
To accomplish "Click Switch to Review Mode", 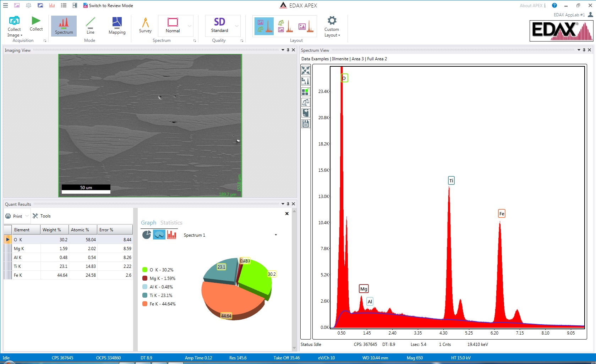I will pos(108,5).
